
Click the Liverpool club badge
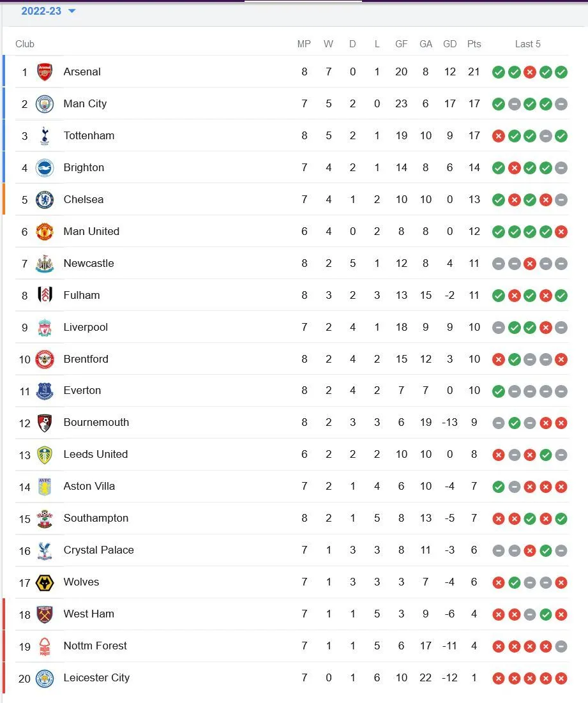(45, 327)
